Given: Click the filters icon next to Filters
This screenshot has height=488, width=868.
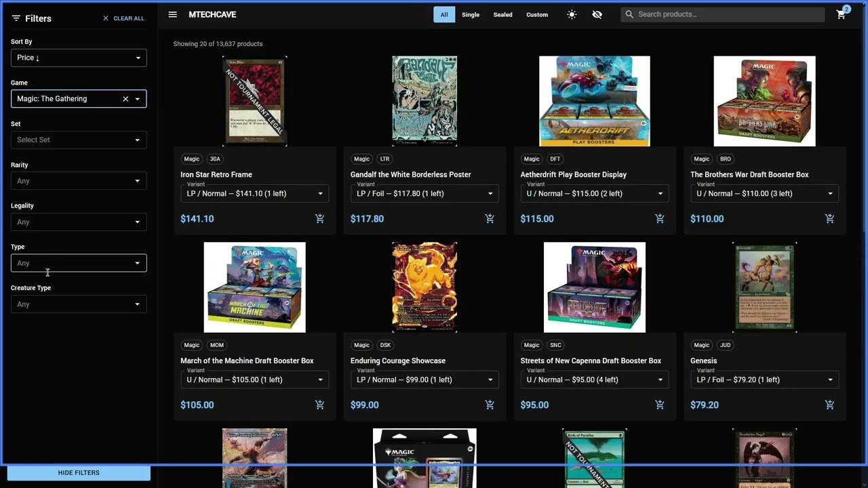Looking at the screenshot, I should [16, 18].
